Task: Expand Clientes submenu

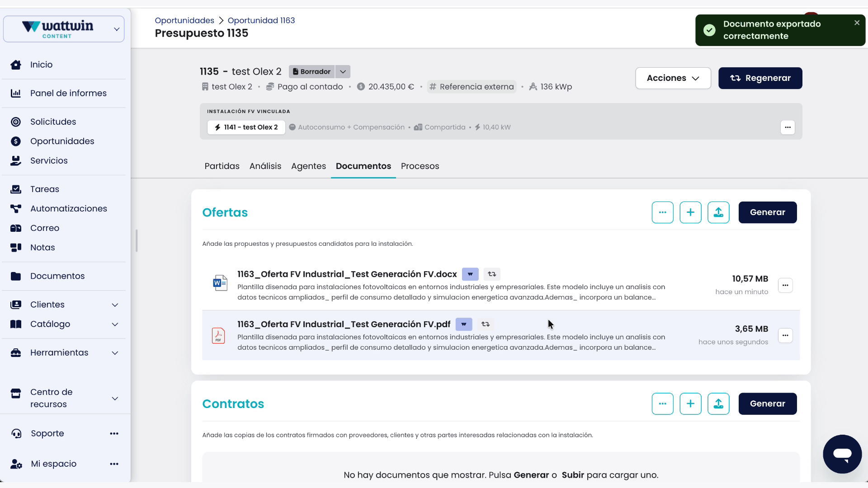Action: point(115,305)
